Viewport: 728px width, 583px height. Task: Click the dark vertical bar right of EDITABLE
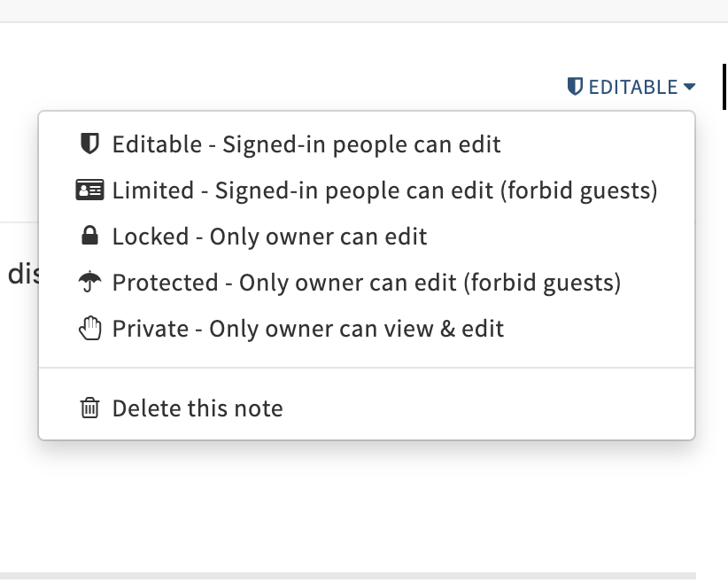(x=724, y=87)
